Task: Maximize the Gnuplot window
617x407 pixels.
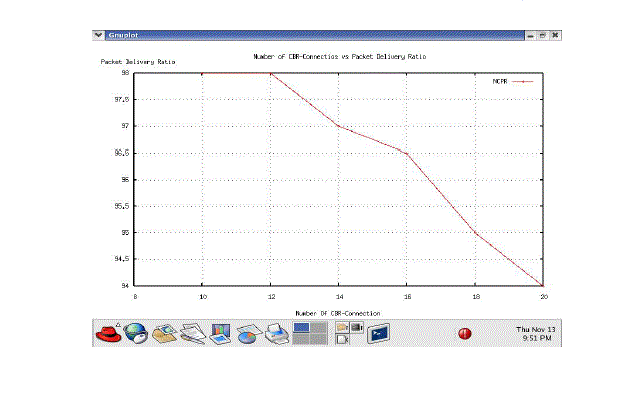Action: (542, 35)
